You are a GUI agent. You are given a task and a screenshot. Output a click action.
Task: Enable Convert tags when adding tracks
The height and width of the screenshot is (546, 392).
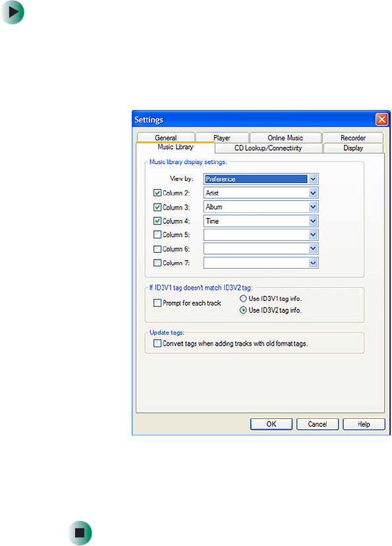coord(157,343)
